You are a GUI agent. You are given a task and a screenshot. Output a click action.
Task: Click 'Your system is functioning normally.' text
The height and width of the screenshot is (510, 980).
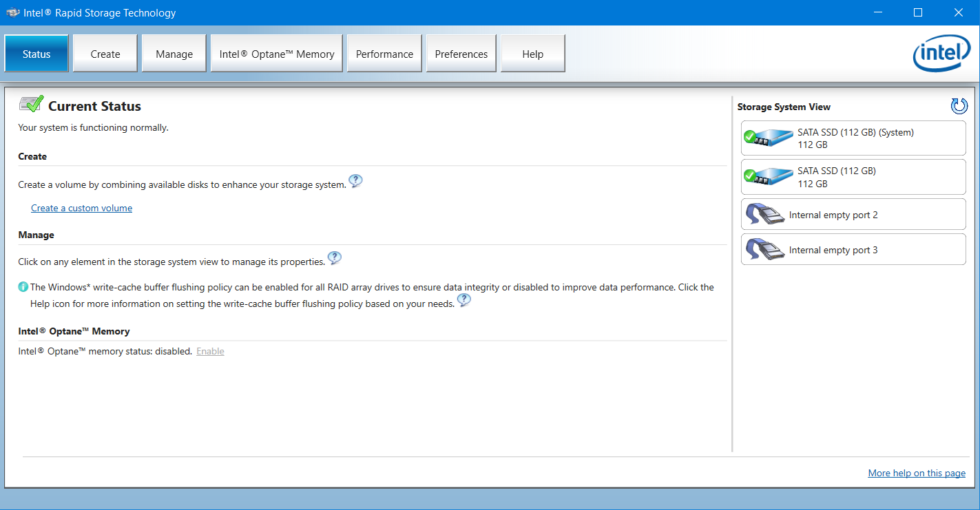tap(93, 127)
